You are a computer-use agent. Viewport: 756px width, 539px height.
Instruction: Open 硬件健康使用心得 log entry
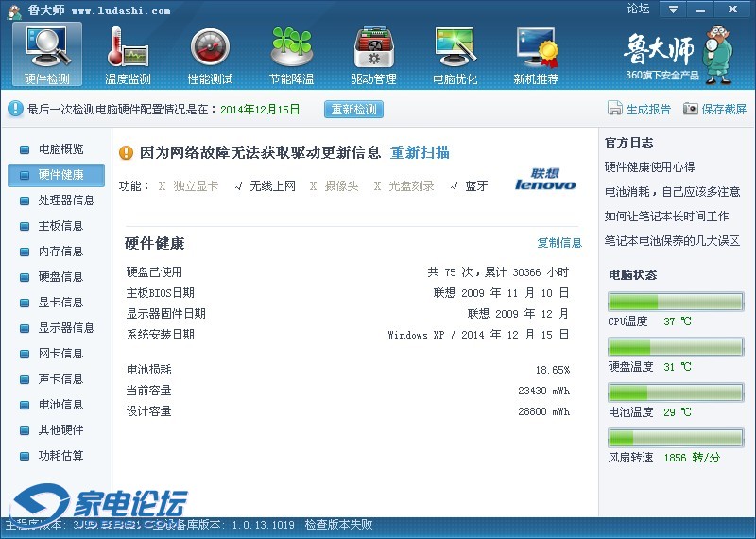point(649,167)
